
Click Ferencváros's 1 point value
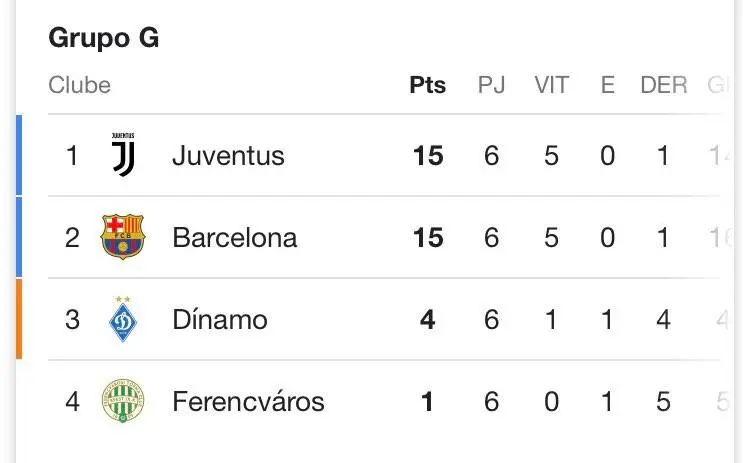point(428,402)
